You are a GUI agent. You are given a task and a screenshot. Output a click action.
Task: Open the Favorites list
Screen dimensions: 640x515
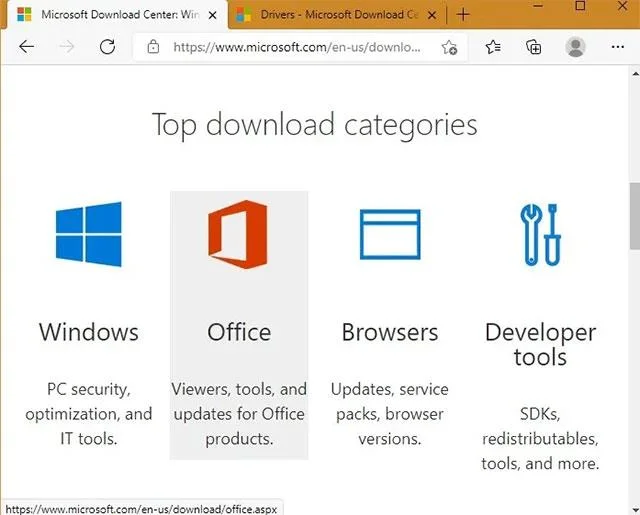click(493, 47)
